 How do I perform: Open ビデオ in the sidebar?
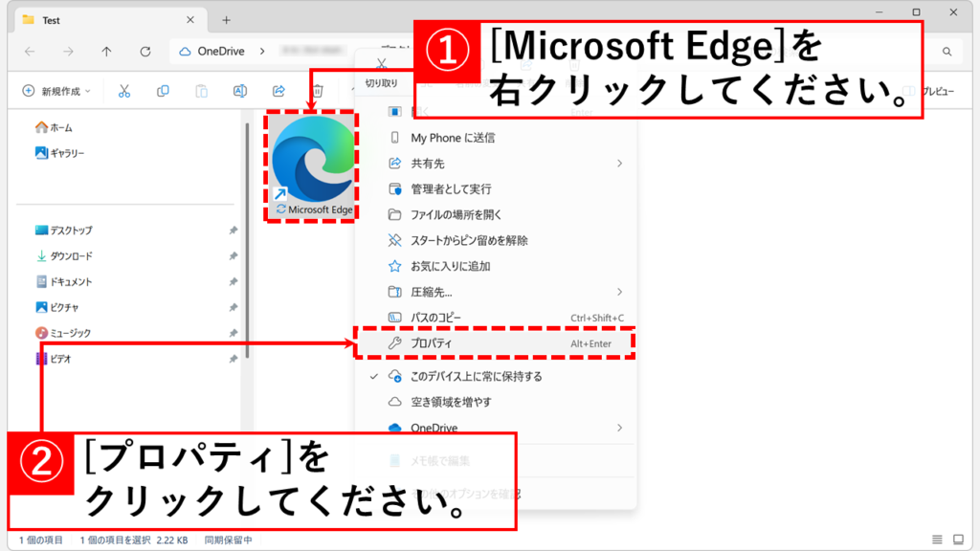click(x=54, y=359)
